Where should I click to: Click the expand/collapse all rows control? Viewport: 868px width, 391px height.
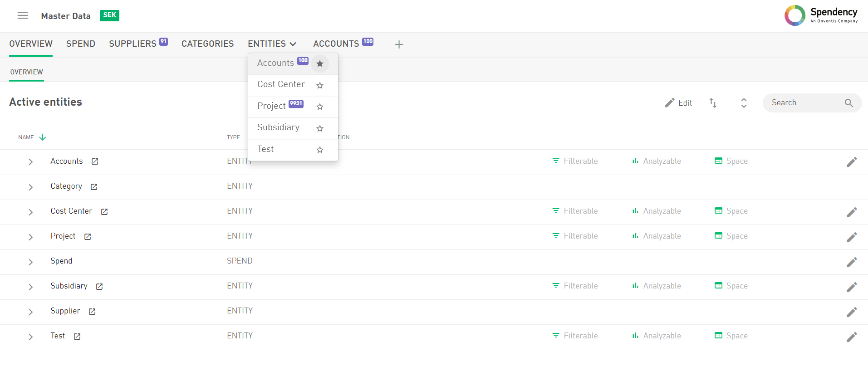pyautogui.click(x=744, y=103)
